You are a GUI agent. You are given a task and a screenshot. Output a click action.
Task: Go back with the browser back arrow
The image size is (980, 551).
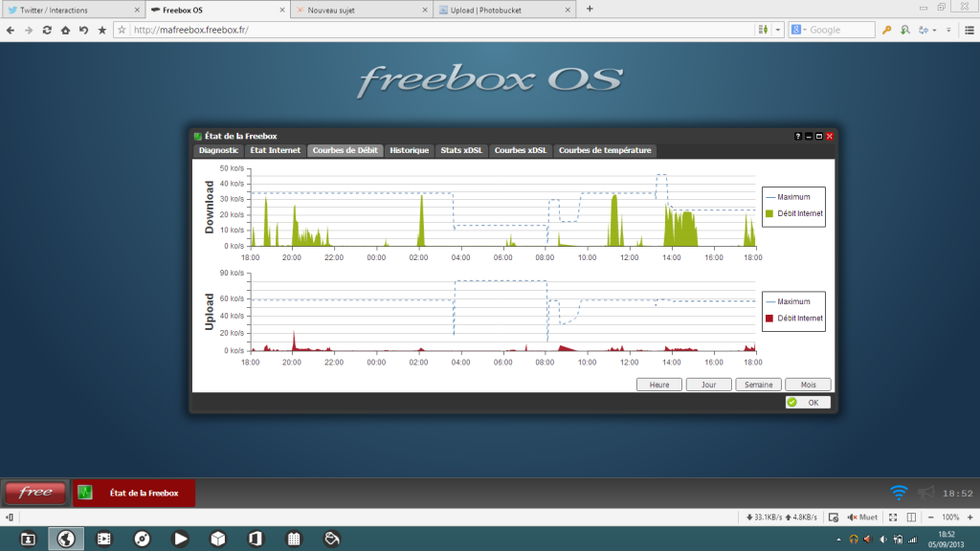[11, 30]
